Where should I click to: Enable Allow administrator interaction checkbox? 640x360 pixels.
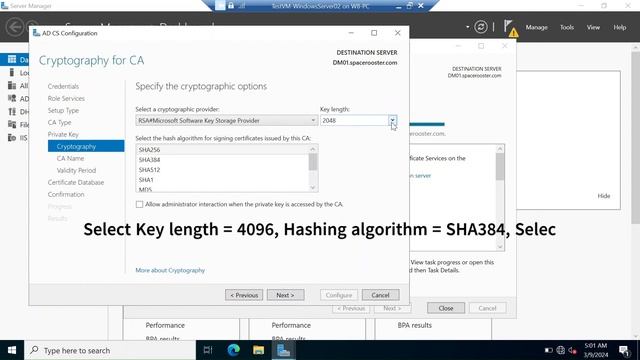(x=140, y=204)
